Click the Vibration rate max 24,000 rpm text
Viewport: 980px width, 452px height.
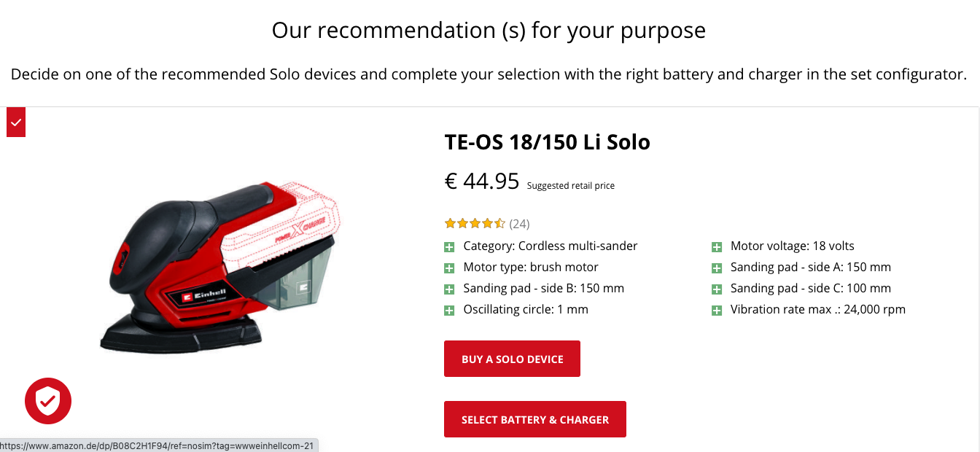coord(817,309)
